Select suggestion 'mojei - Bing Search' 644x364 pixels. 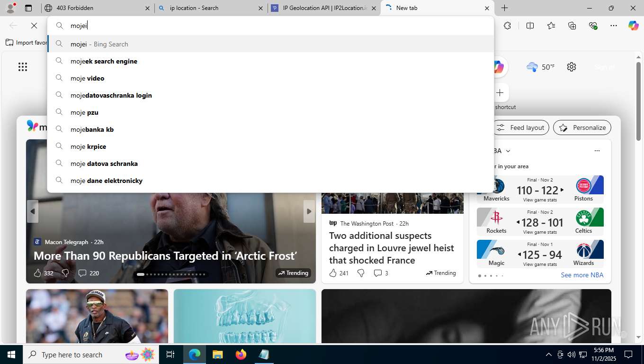point(270,44)
